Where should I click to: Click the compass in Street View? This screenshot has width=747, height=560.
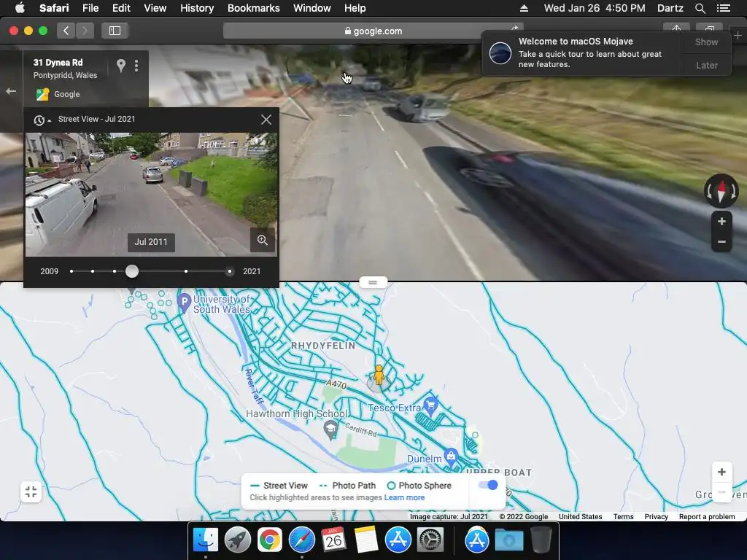(x=721, y=190)
